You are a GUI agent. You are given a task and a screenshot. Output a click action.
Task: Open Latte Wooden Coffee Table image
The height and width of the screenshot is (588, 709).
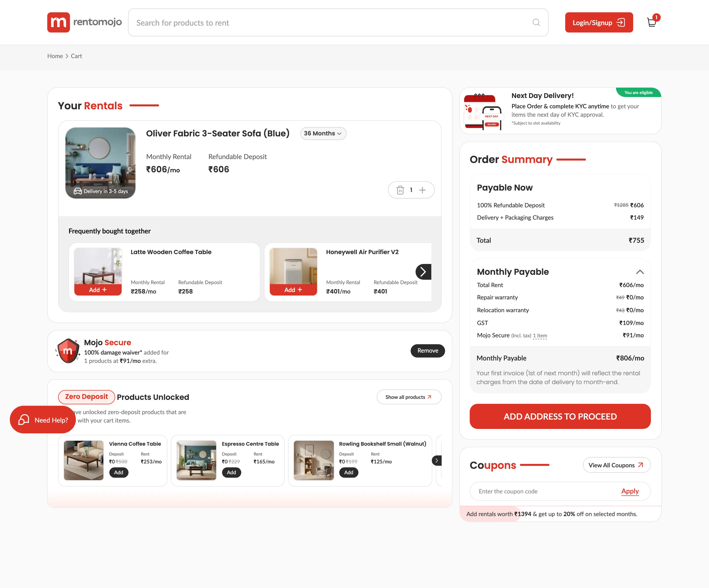(98, 266)
